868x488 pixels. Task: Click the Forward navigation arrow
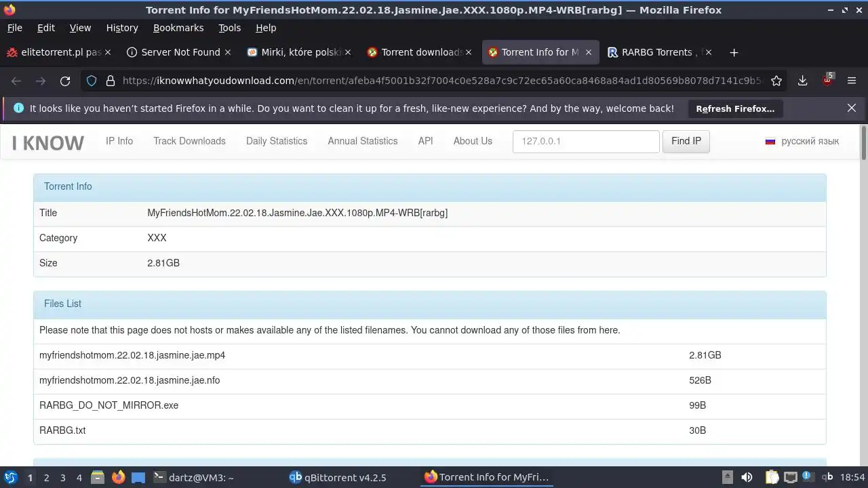pos(41,81)
